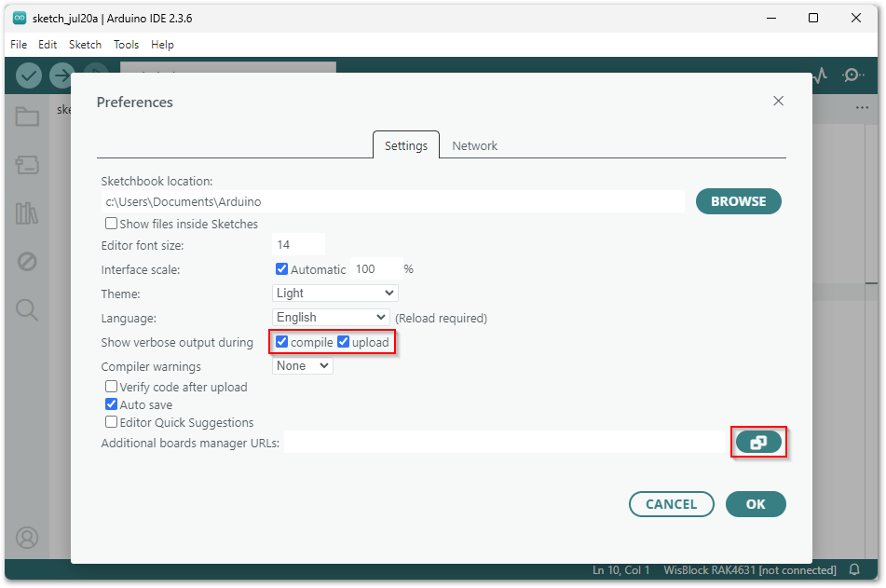The height and width of the screenshot is (588, 886).
Task: Click the BROWSE button for sketchbook location
Action: click(x=738, y=201)
